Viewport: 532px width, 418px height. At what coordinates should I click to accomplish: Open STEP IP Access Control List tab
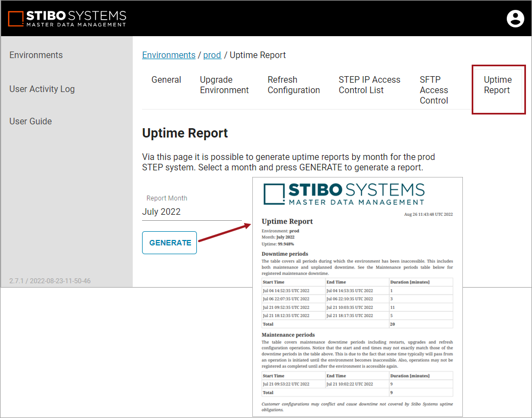point(369,85)
